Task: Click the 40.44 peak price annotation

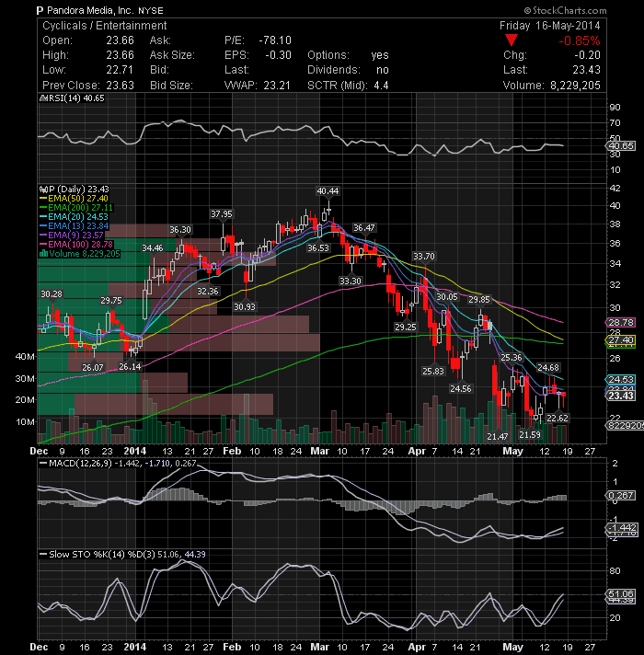Action: pyautogui.click(x=328, y=191)
